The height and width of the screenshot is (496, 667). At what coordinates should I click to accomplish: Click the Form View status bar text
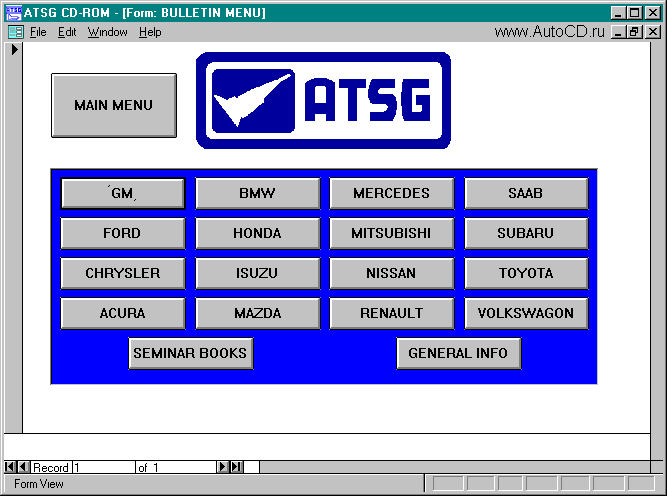[39, 484]
